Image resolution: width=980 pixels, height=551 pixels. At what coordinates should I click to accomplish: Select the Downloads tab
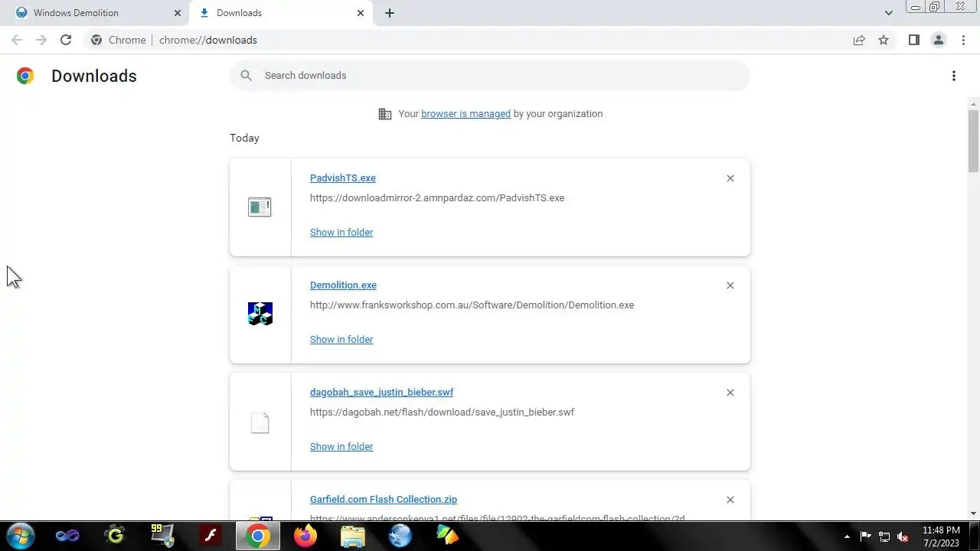pyautogui.click(x=281, y=13)
